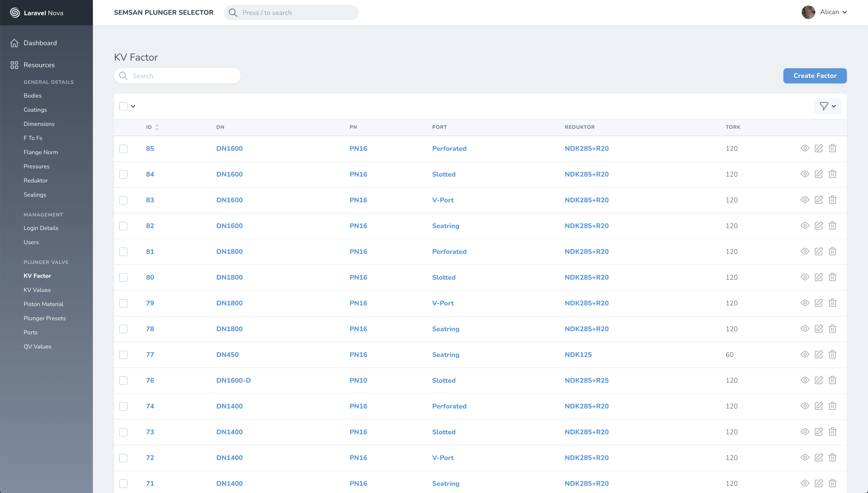Delete row 83 with trash icon
The width and height of the screenshot is (868, 493).
point(833,199)
